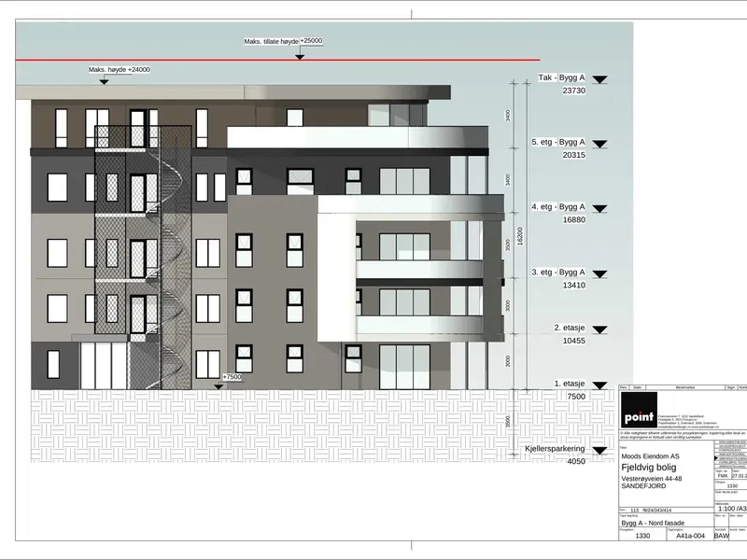Click the 'Vesterøyveien 44-48' address line
Viewport: 747px width, 560px height.
pyautogui.click(x=651, y=479)
